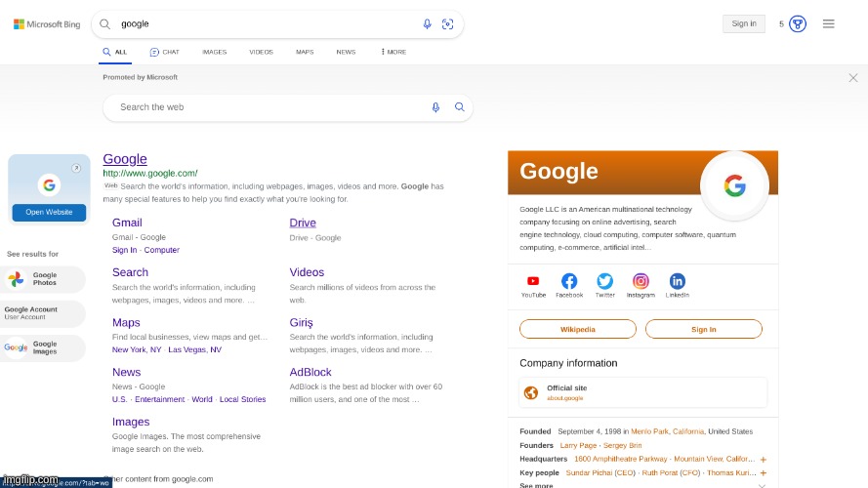Screen dimensions: 868x488
Task: Switch to the VIDEOS tab
Action: [x=261, y=52]
